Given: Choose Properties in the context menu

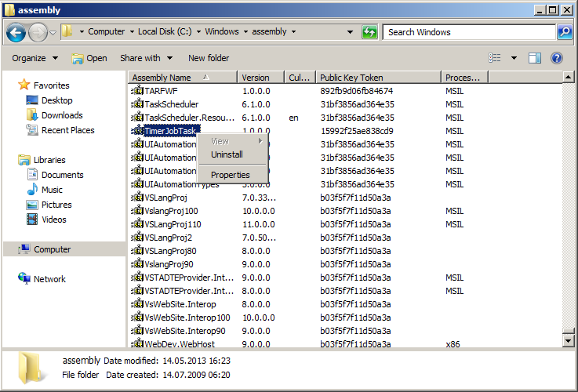Looking at the screenshot, I should [230, 175].
